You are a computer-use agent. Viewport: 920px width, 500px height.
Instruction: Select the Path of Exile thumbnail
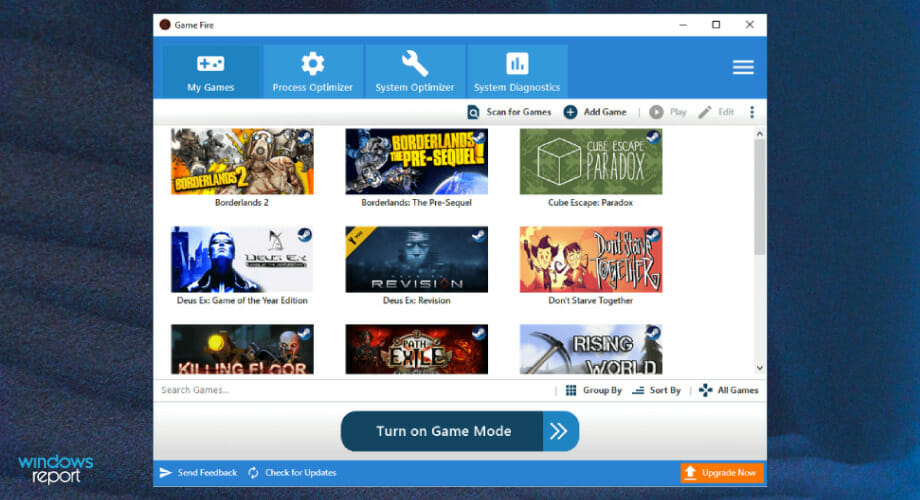[417, 349]
